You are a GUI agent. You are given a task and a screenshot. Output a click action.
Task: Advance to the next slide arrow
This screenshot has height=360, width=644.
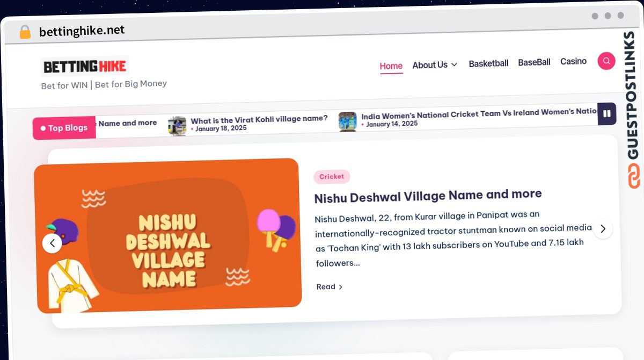click(603, 229)
